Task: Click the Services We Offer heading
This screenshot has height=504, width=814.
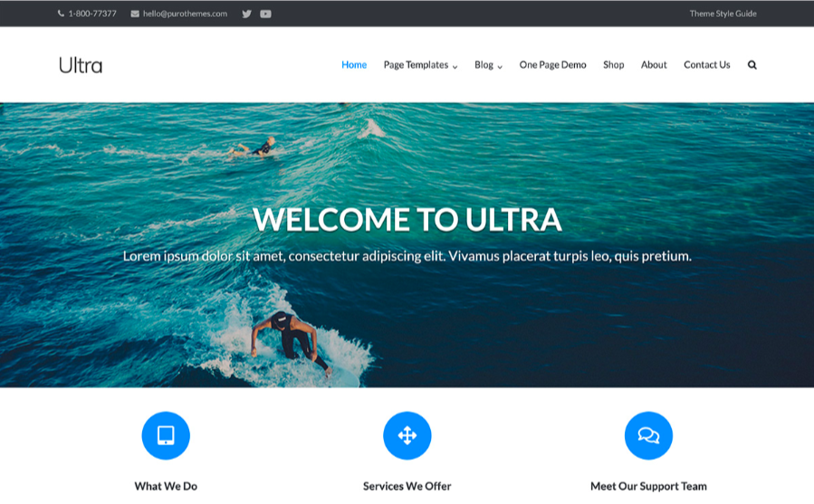Action: (x=407, y=486)
